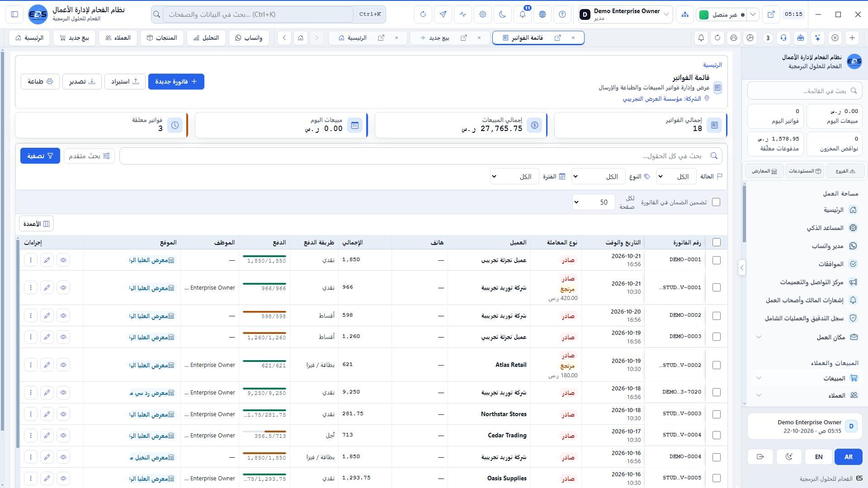Click the printer icon in tab toolbar
This screenshot has height=488, width=868.
pyautogui.click(x=734, y=38)
